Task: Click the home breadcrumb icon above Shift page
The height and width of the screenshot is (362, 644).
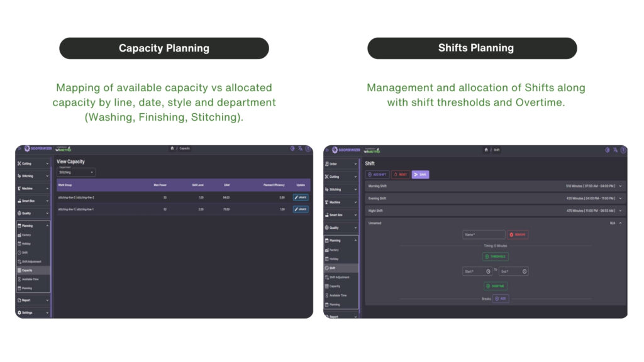Action: [x=486, y=150]
